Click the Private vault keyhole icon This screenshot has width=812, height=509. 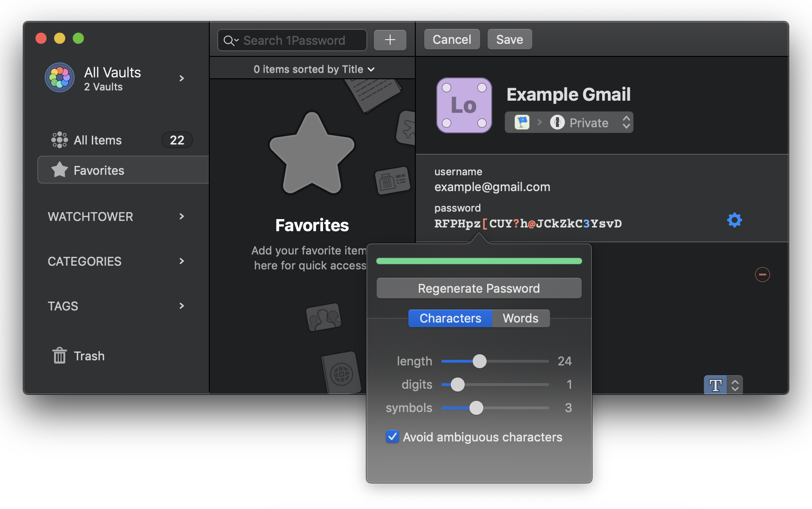pos(557,123)
